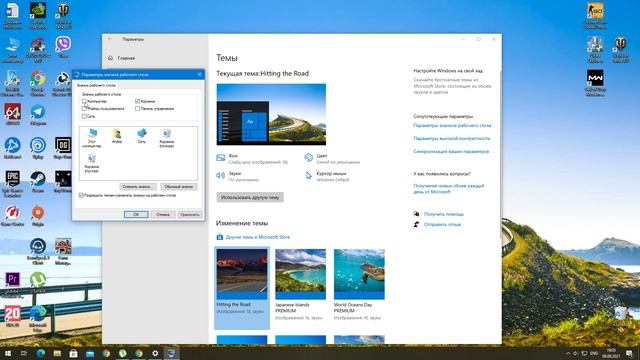Screen dimensions: 640x360
Task: Click the Apply (Применить) button in the dialog
Action: pyautogui.click(x=190, y=214)
